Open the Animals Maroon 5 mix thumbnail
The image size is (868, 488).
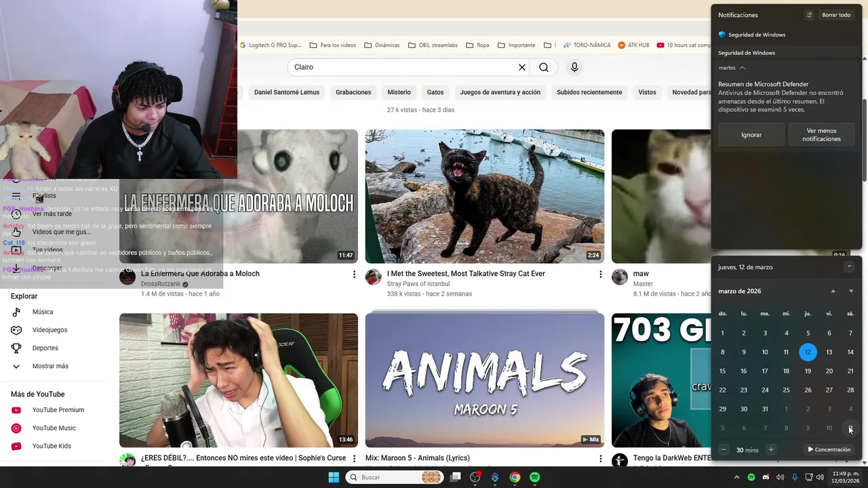[x=485, y=380]
